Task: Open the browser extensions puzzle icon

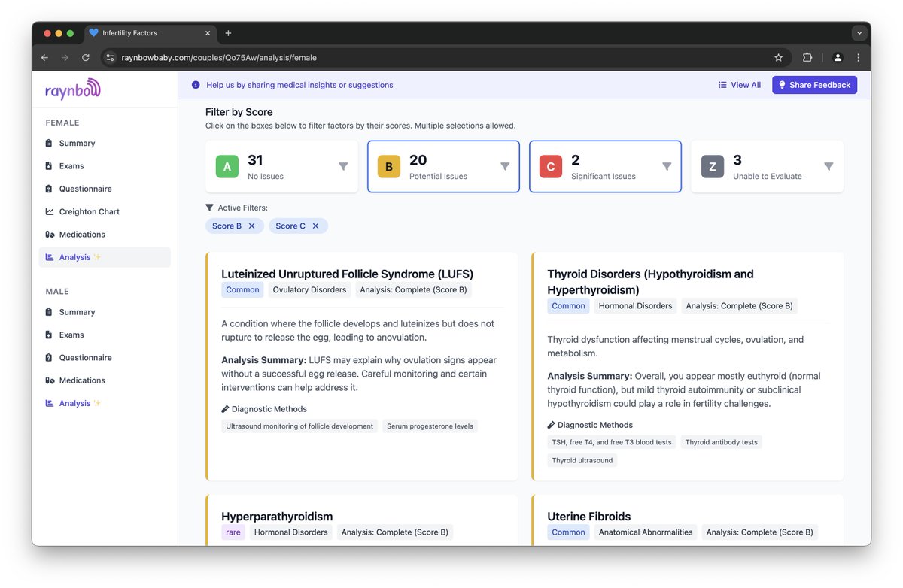Action: pos(807,57)
